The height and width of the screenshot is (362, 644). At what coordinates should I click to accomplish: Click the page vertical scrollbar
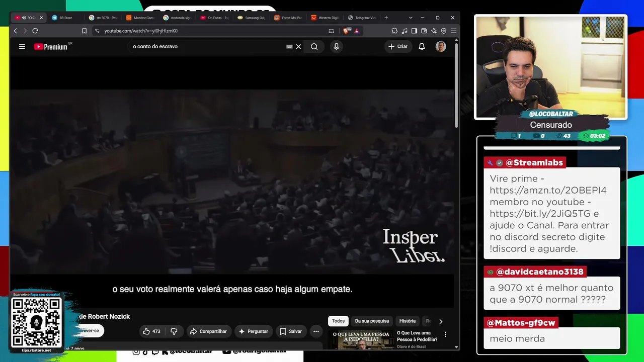click(456, 85)
